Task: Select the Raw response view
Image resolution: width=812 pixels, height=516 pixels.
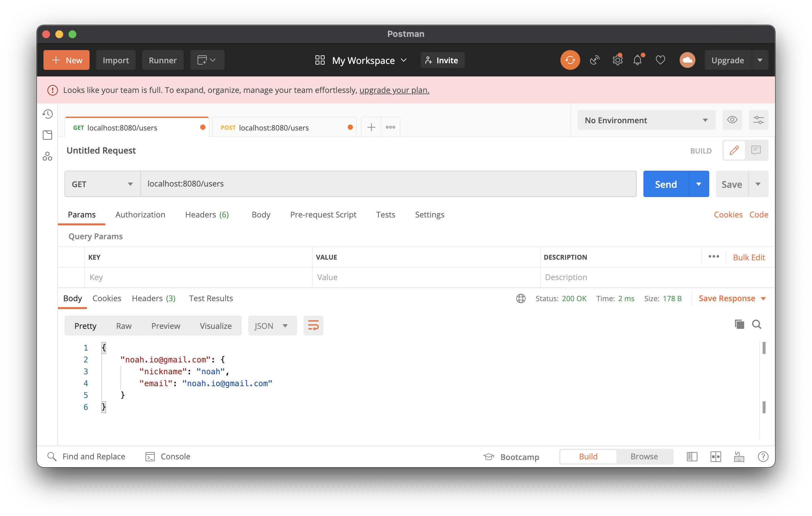Action: click(x=124, y=326)
